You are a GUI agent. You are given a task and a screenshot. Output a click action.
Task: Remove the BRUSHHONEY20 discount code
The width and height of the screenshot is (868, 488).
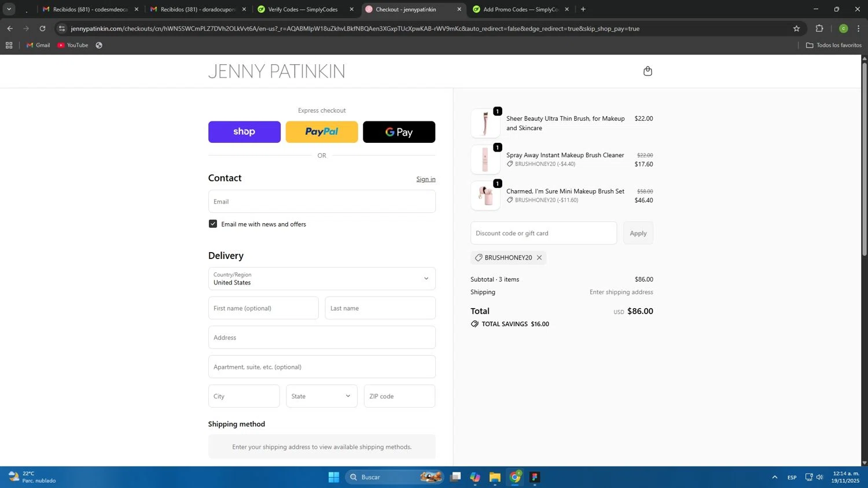539,258
